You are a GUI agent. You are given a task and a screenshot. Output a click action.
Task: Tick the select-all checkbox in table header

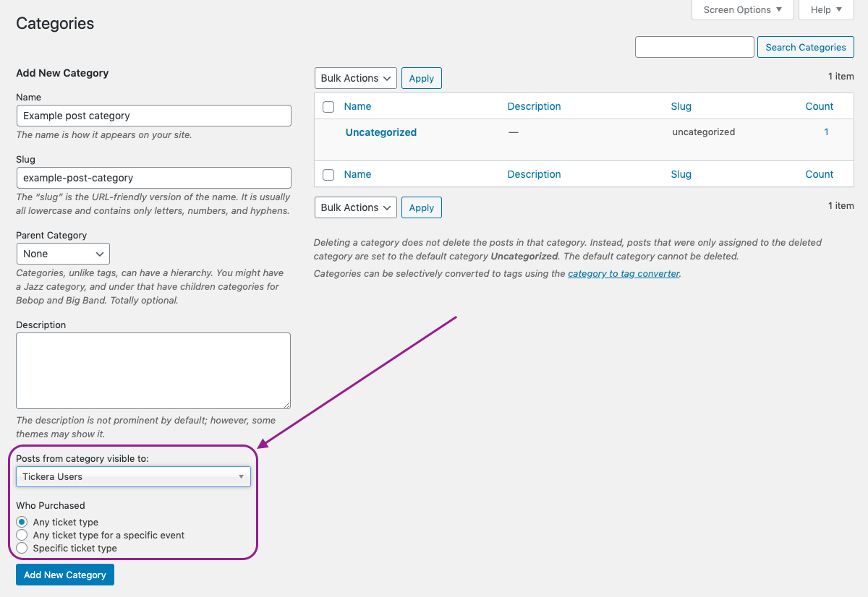tap(328, 107)
